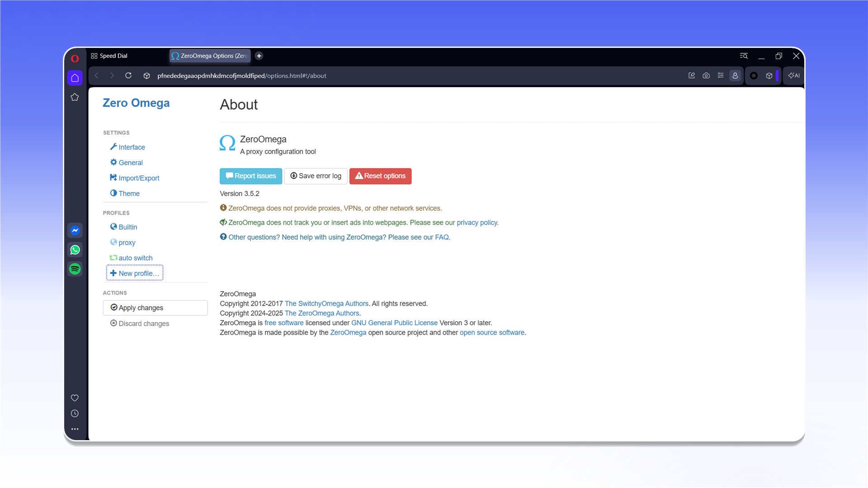The width and height of the screenshot is (868, 488).
Task: Click Apply changes button
Action: (x=155, y=308)
